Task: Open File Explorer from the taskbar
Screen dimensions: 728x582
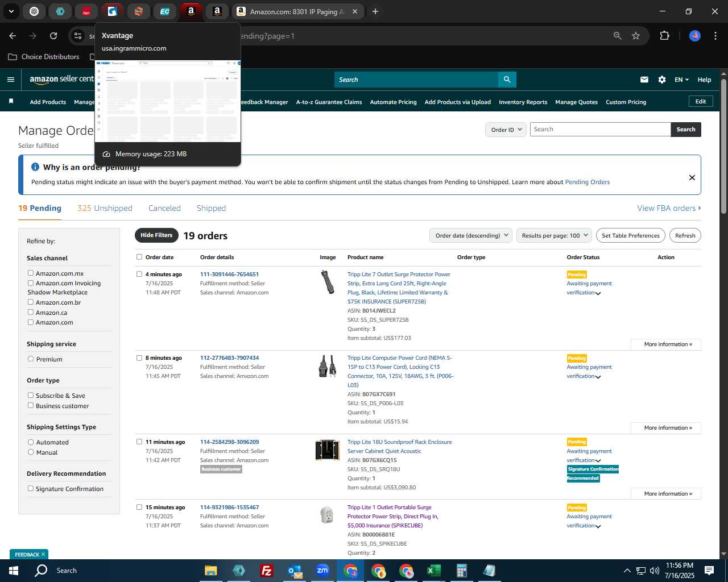Action: [211, 571]
